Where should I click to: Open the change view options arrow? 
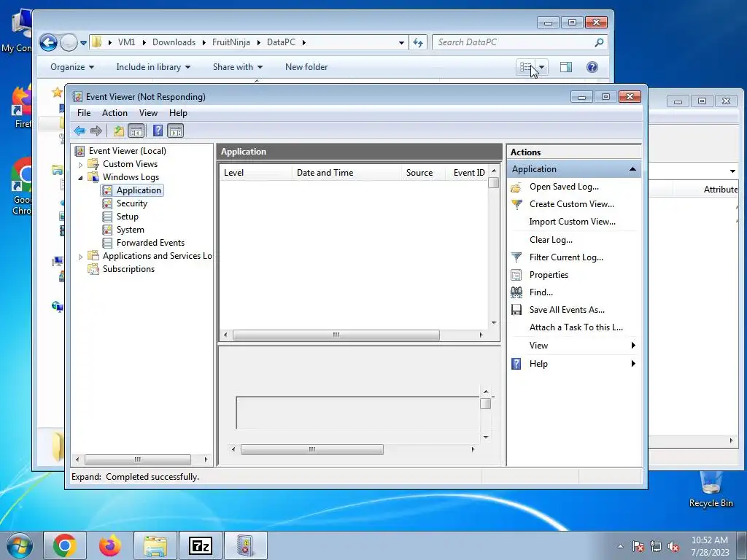pyautogui.click(x=542, y=67)
